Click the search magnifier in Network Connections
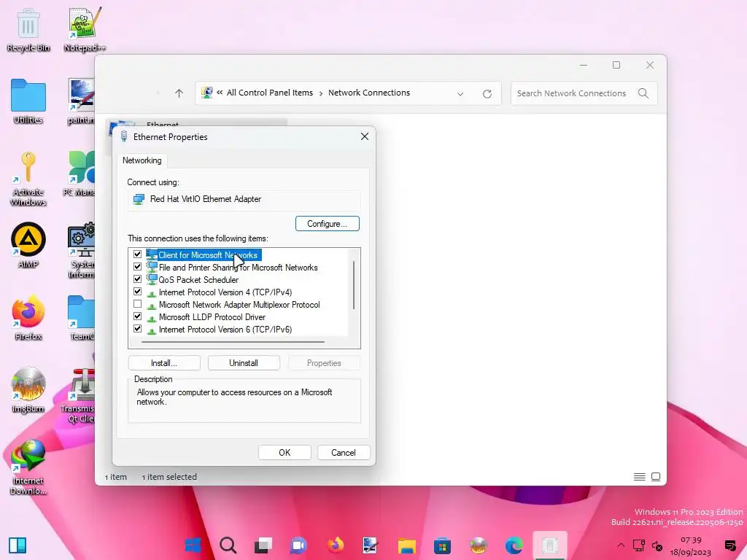Image resolution: width=747 pixels, height=560 pixels. pos(643,93)
